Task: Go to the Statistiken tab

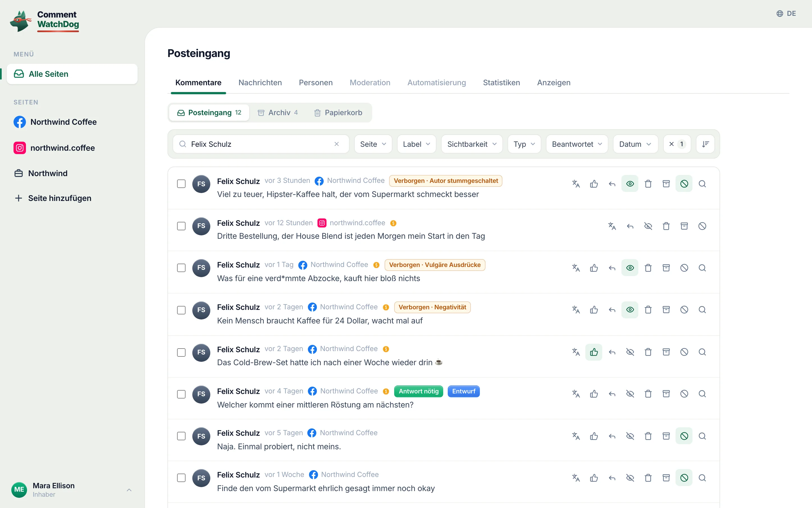Action: click(x=501, y=82)
